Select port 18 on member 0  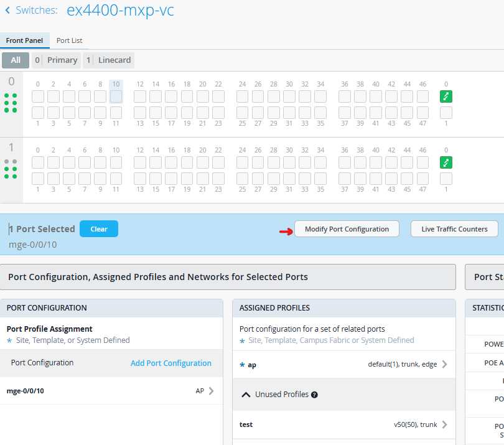(187, 96)
